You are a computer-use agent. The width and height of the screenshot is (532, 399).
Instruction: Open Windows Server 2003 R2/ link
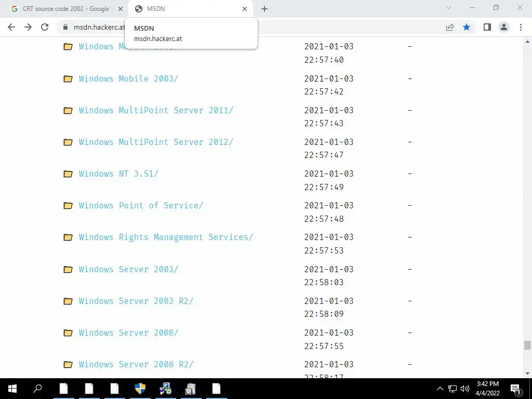click(136, 301)
